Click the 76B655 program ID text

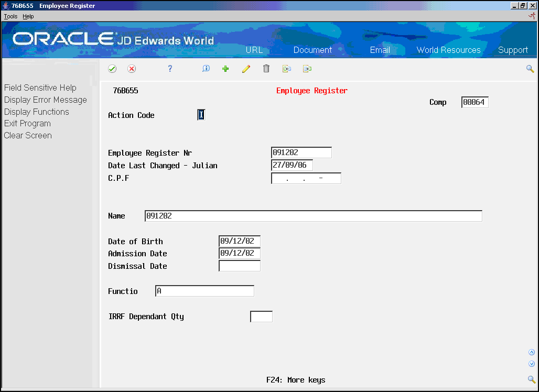[125, 91]
